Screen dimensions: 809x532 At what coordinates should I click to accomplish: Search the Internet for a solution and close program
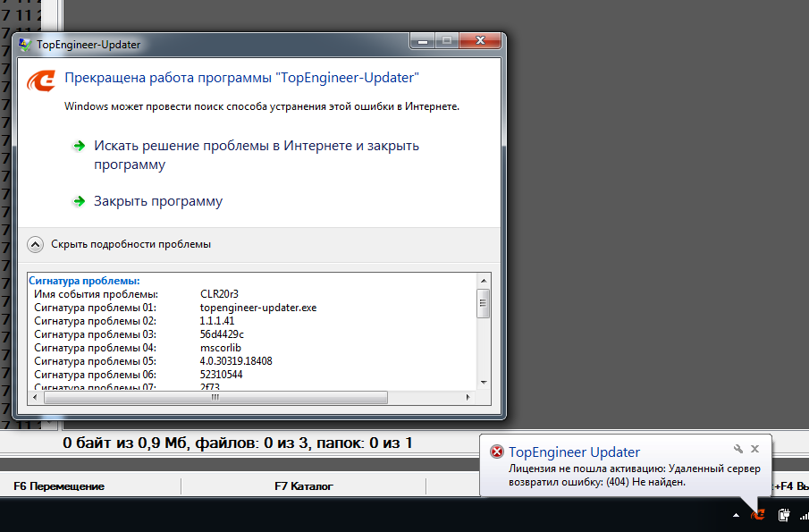257,155
